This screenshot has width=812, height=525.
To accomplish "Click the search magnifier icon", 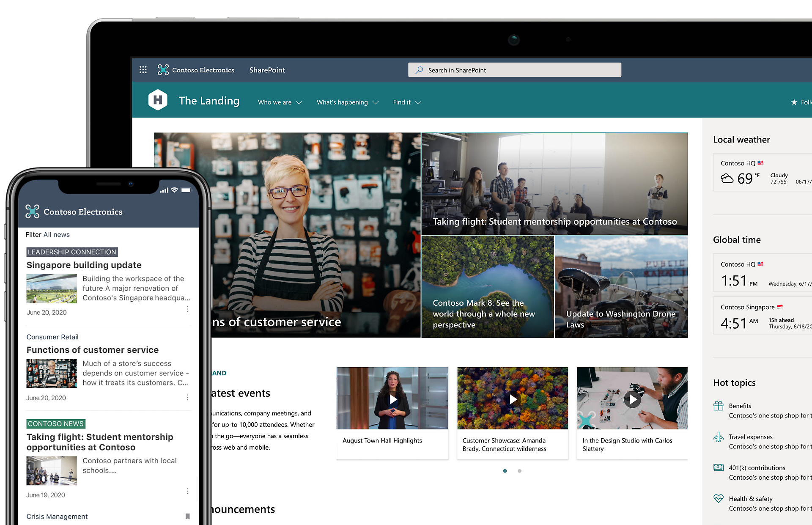I will pos(418,70).
